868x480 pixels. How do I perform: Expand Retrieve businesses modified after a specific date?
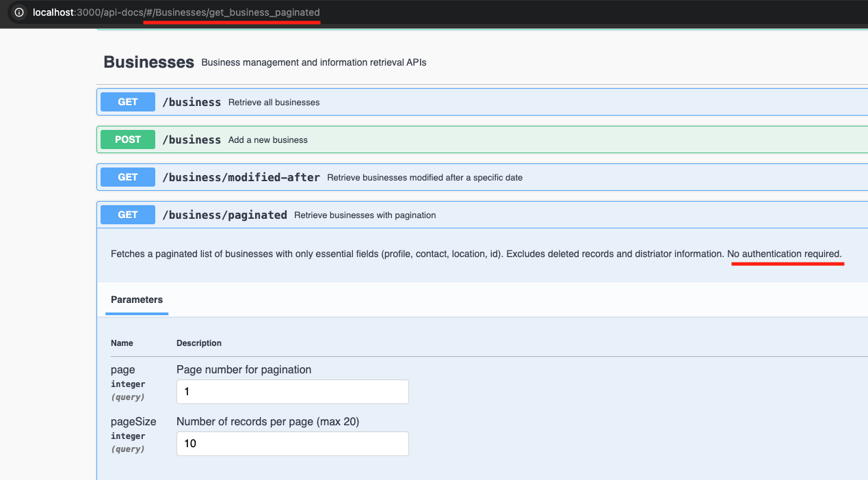click(424, 178)
